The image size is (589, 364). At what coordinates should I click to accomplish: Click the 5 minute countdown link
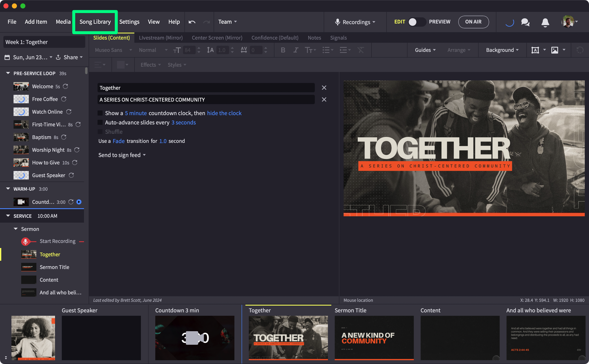pyautogui.click(x=136, y=113)
